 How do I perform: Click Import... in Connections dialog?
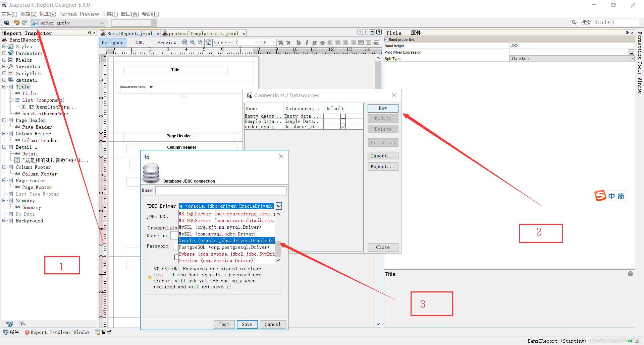pyautogui.click(x=383, y=156)
